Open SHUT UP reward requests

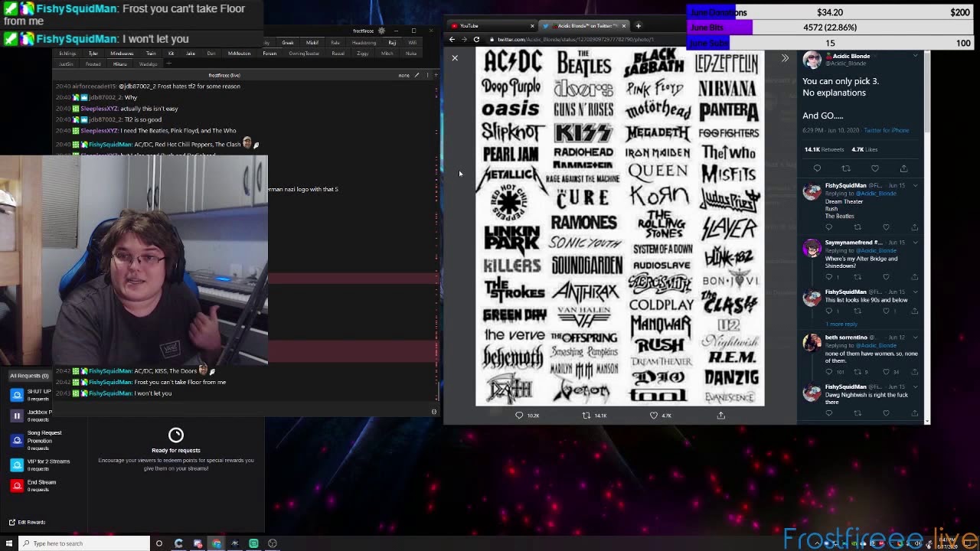(x=30, y=395)
